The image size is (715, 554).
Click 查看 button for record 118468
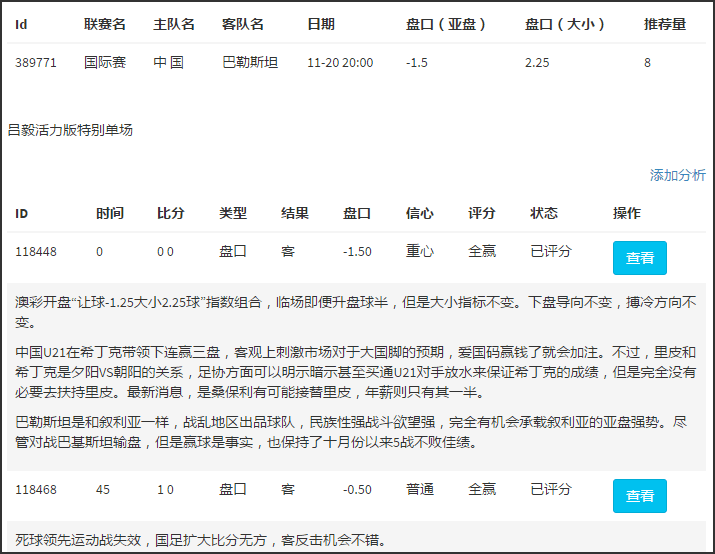tap(639, 496)
